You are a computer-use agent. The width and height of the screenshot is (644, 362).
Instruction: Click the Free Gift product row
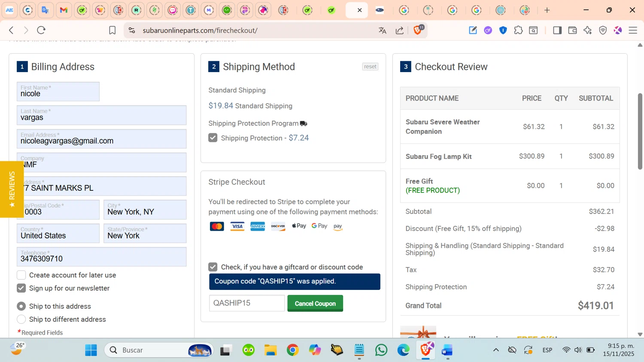point(510,186)
